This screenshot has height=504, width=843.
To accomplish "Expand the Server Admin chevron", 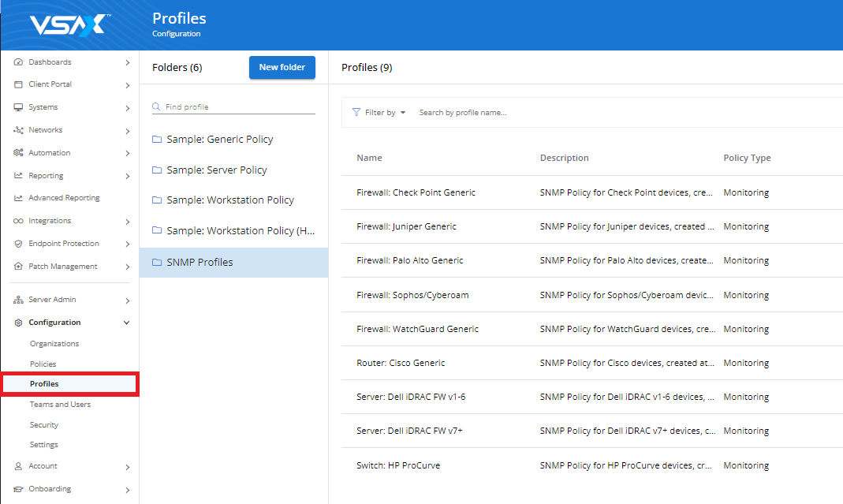I will tap(128, 301).
